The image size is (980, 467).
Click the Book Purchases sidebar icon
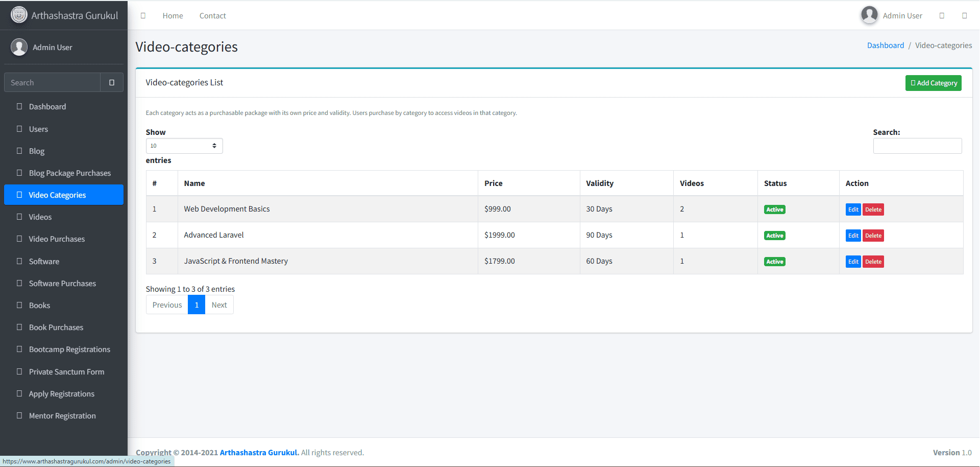pos(19,327)
